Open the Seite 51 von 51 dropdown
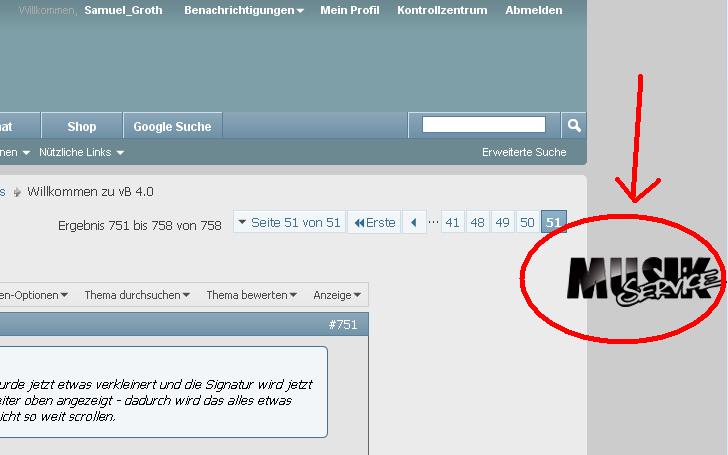Screen dimensions: 728x455 click(289, 222)
